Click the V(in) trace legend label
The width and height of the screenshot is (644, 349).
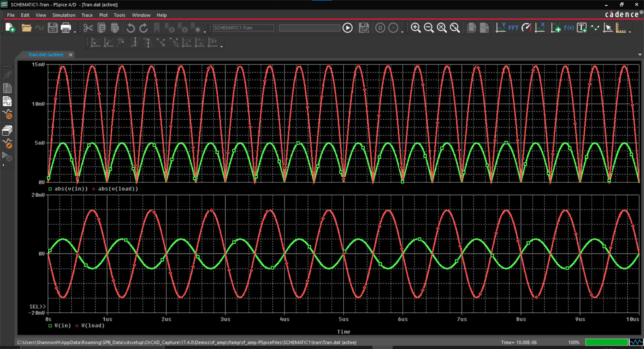[x=62, y=326]
